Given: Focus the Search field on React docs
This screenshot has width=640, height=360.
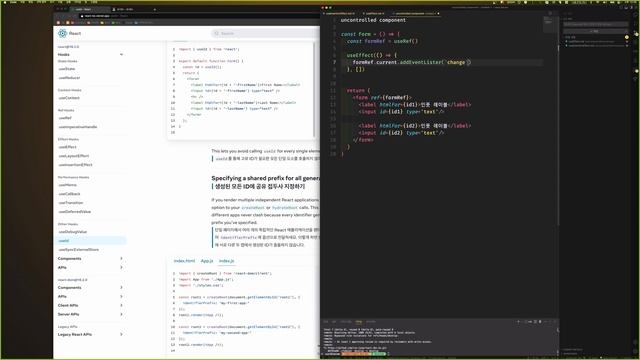Looking at the screenshot, I should [x=265, y=33].
